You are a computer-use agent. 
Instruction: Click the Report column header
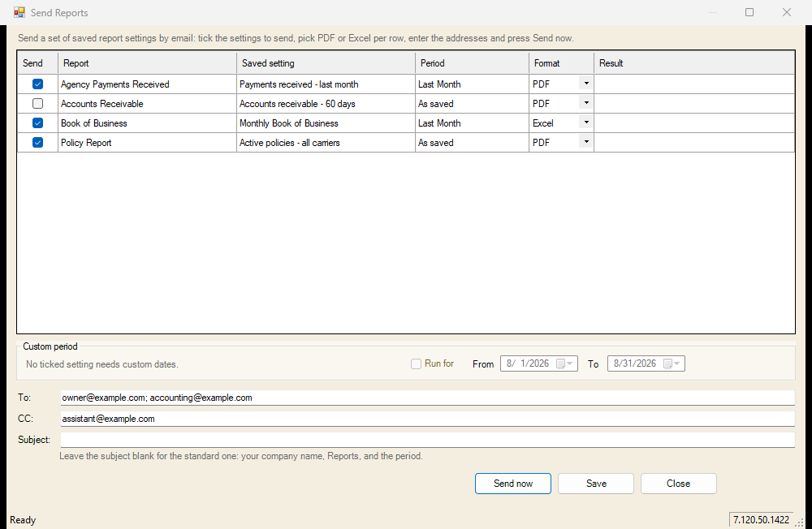(148, 63)
